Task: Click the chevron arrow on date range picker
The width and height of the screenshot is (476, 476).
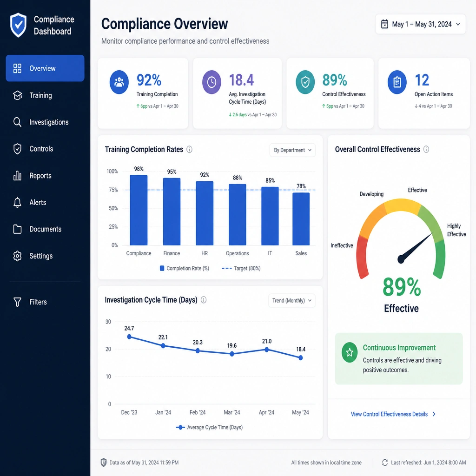Action: click(458, 24)
